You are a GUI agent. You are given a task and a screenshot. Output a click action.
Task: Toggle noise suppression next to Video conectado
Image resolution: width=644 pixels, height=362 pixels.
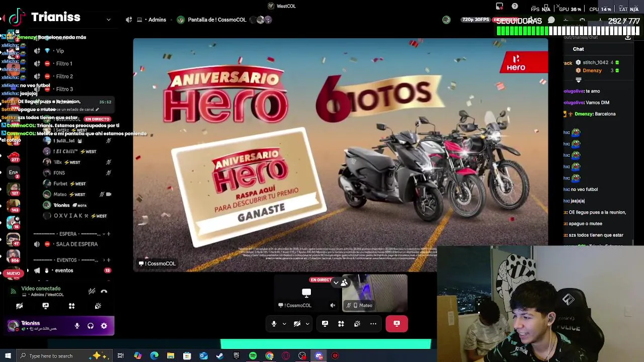point(92,291)
